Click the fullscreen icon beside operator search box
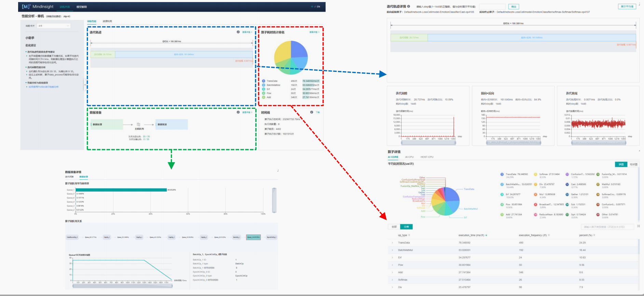 click(x=639, y=226)
